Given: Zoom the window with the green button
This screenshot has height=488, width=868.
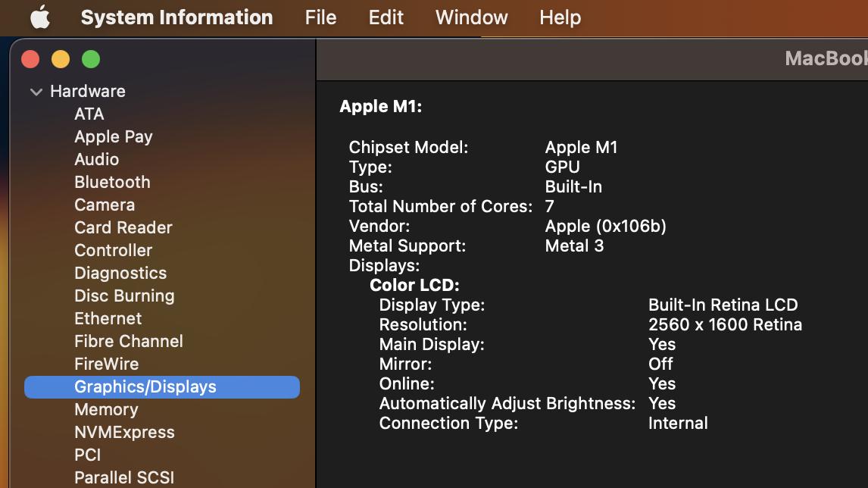Looking at the screenshot, I should pyautogui.click(x=91, y=59).
